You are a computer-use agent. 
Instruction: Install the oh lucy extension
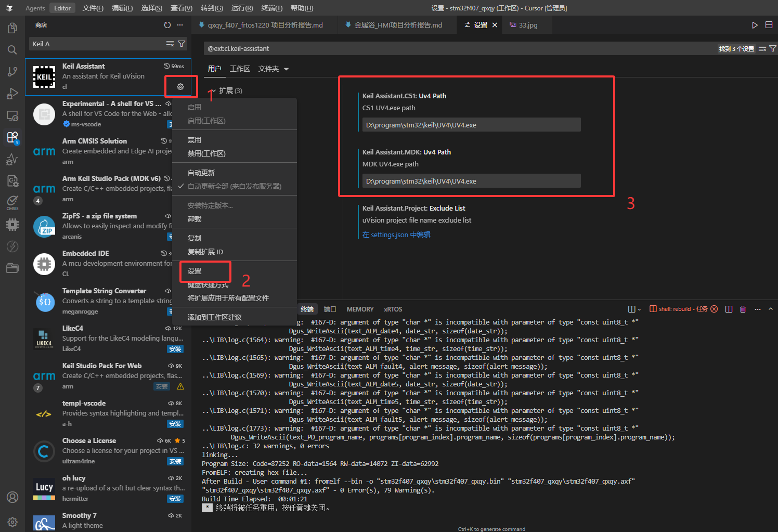175,499
